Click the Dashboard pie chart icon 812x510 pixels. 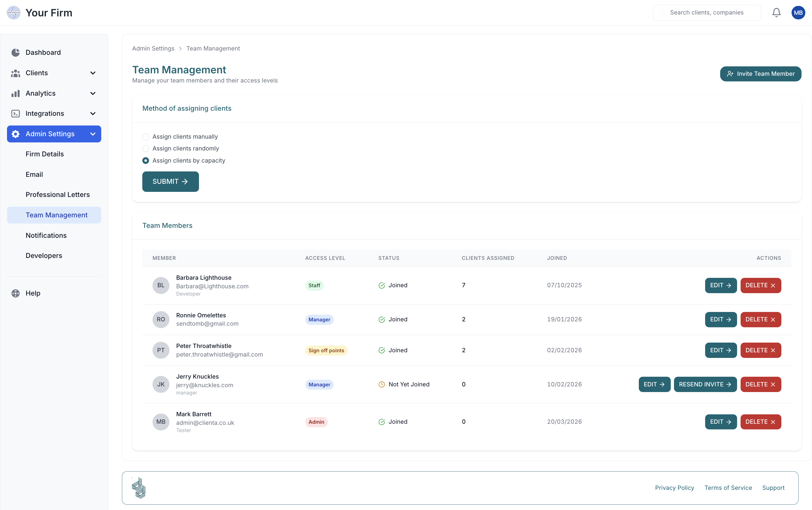[16, 52]
